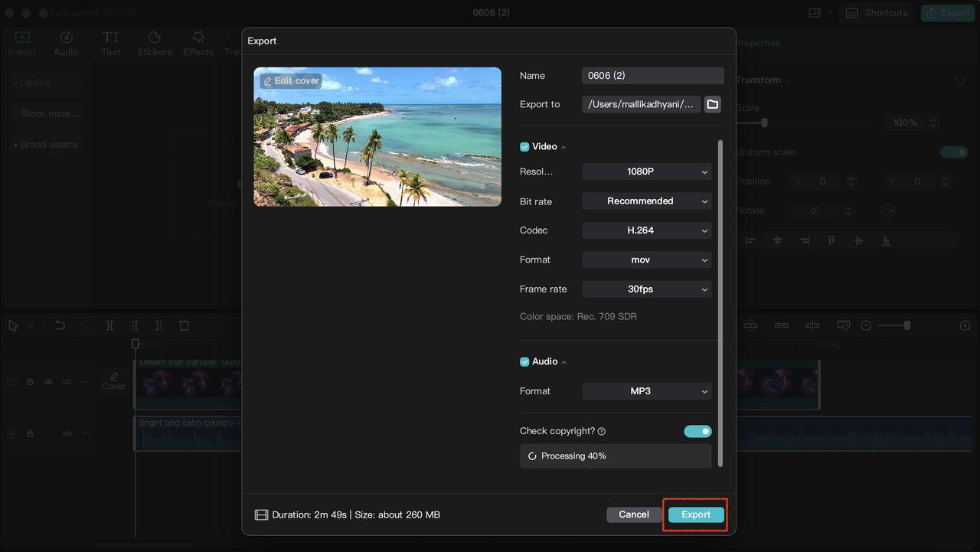Screen dimensions: 980x552
Task: Hide the video track using the eye icon
Action: pyautogui.click(x=47, y=381)
